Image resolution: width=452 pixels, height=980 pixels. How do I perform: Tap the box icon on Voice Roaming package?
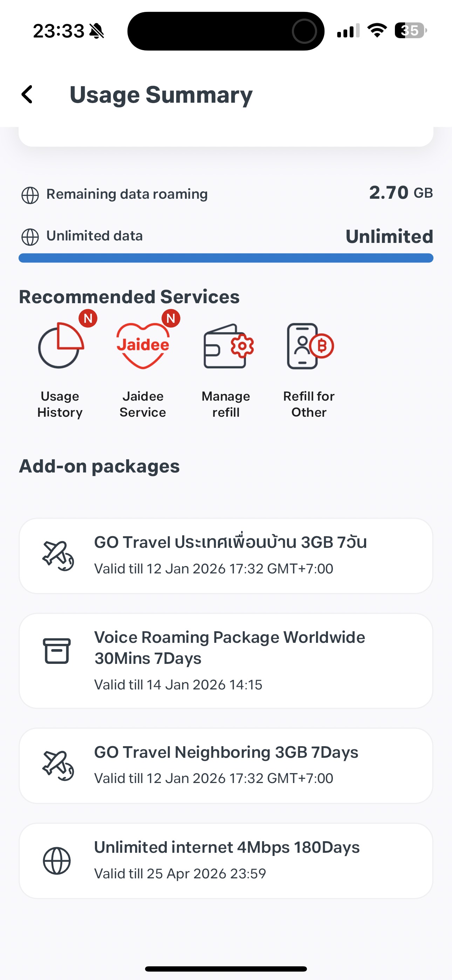[57, 651]
